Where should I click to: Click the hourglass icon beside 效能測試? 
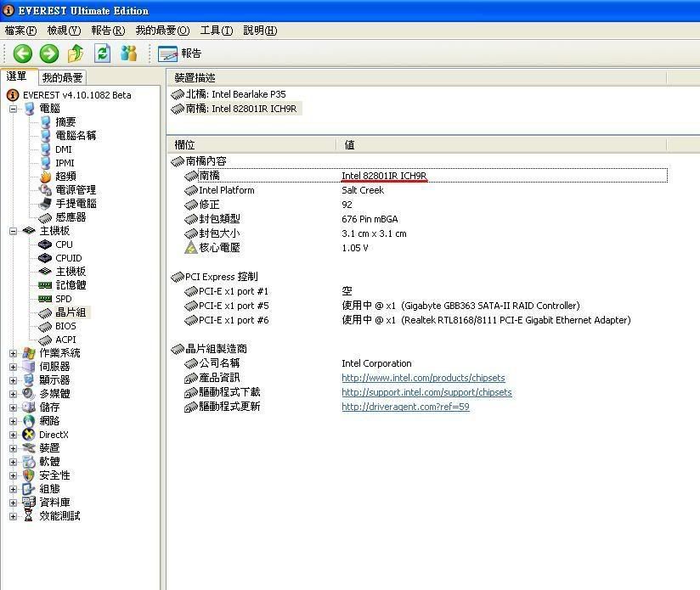pyautogui.click(x=29, y=516)
